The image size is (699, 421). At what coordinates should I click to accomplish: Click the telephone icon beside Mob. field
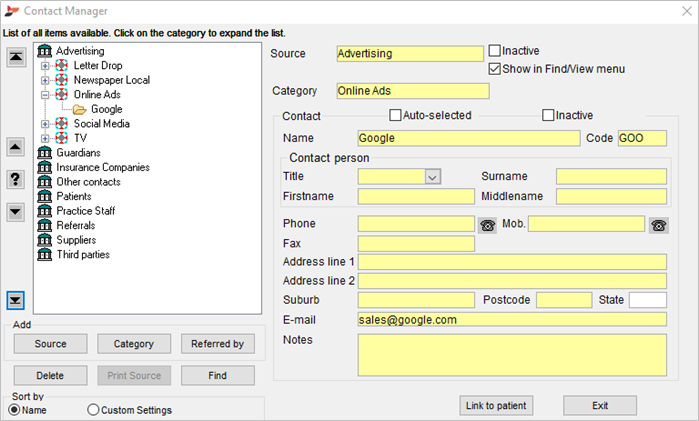coord(658,225)
